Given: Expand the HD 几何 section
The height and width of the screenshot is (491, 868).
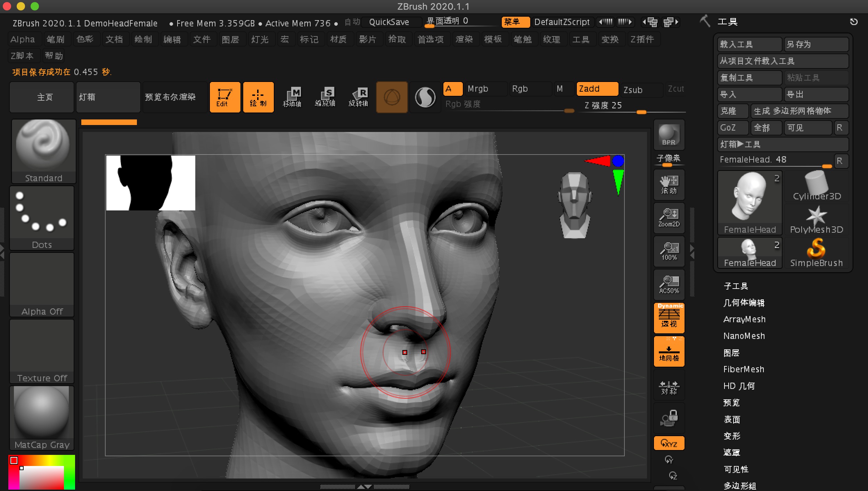Looking at the screenshot, I should click(x=739, y=386).
